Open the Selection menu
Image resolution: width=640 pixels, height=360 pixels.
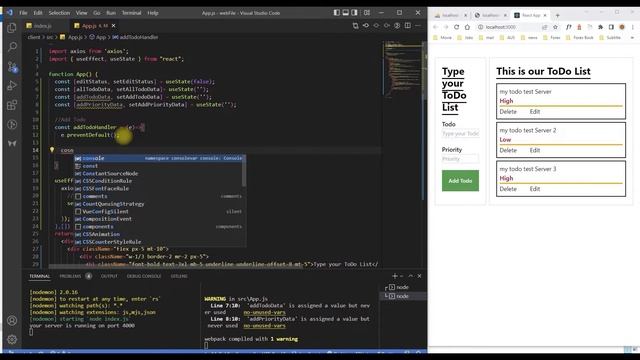59,13
